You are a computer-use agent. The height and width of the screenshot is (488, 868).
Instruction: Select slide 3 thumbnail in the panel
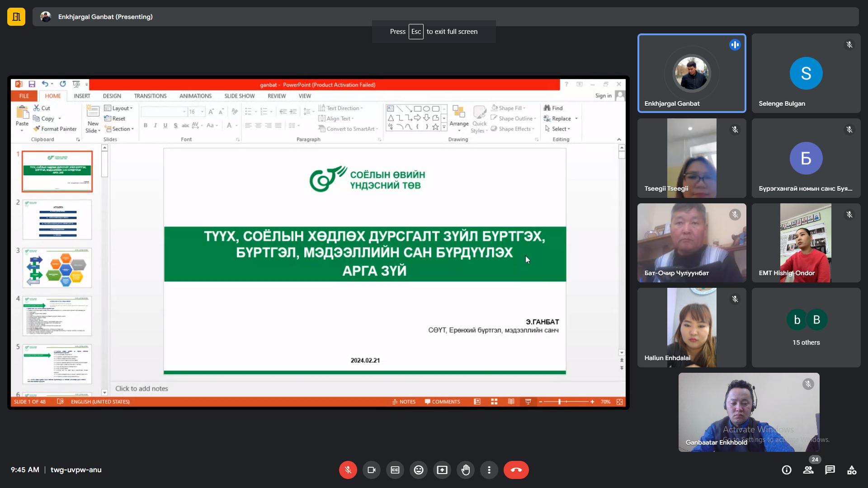click(57, 267)
